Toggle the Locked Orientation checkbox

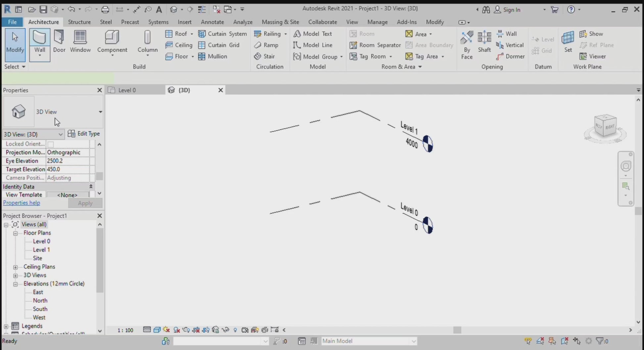[51, 144]
